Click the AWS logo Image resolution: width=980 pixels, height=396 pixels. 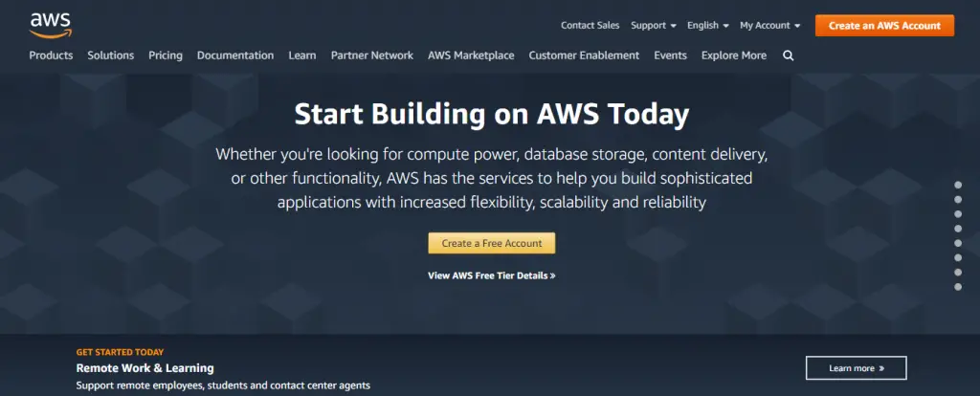[x=51, y=26]
